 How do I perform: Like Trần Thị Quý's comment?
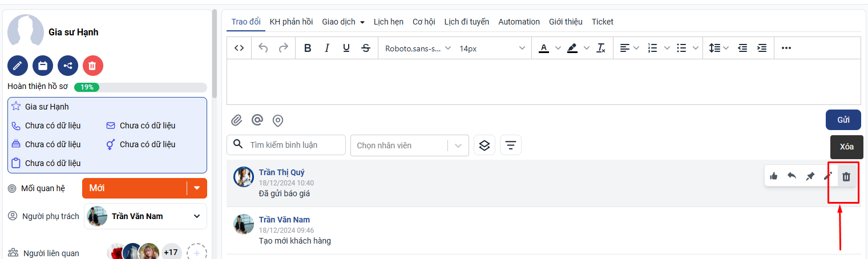[773, 176]
